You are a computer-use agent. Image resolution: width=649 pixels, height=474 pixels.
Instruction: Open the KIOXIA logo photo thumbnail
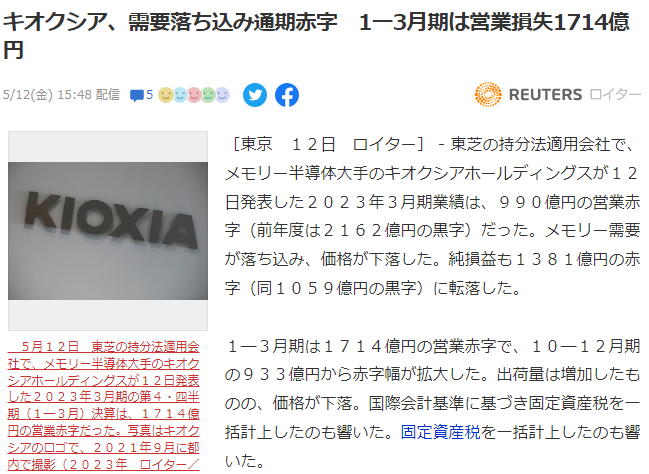click(x=108, y=231)
